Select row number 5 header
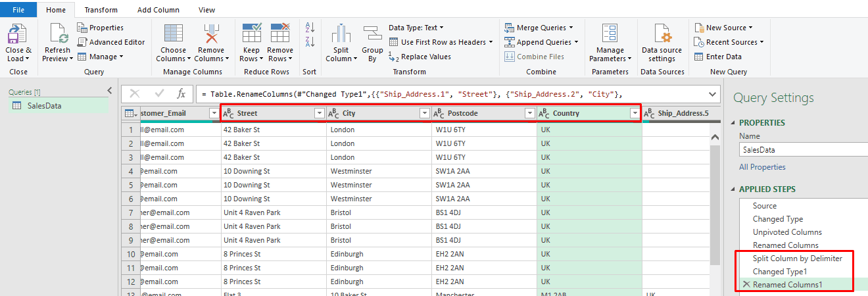Screen dimensions: 868x296 point(131,185)
